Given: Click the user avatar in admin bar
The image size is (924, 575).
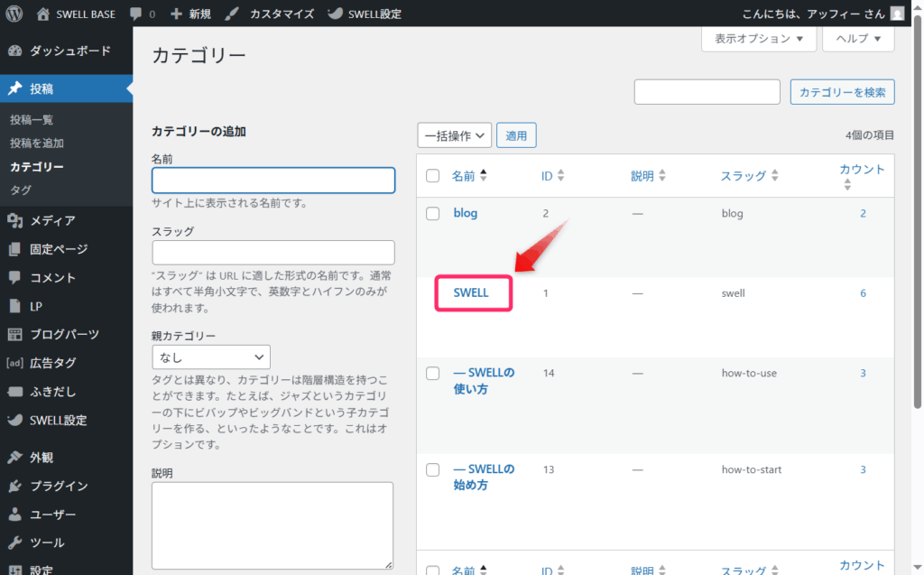Looking at the screenshot, I should pyautogui.click(x=897, y=14).
